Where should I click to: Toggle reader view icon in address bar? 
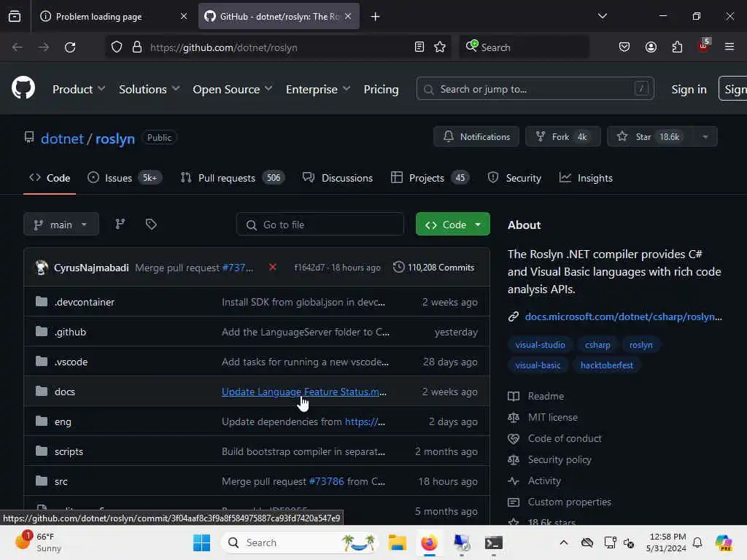point(419,47)
